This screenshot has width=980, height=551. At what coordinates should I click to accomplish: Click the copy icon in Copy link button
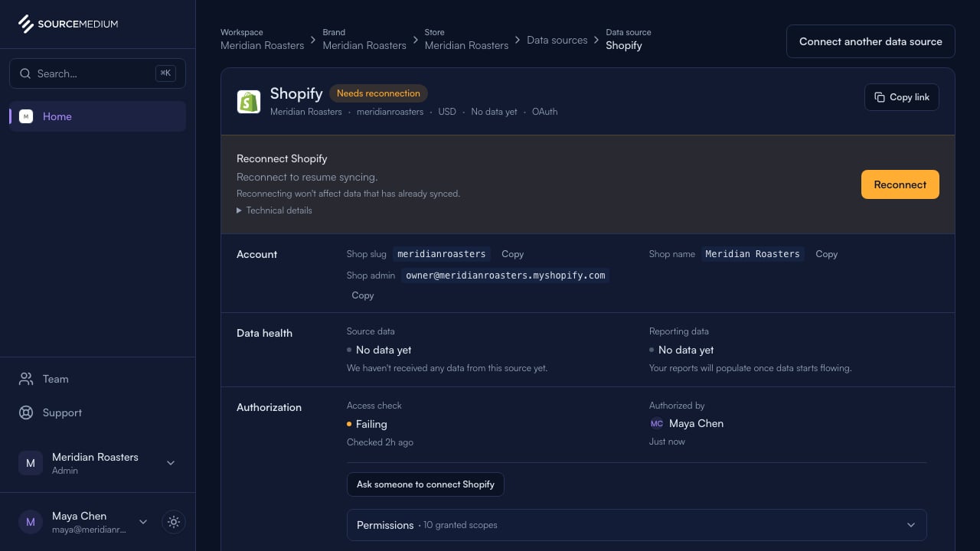coord(880,97)
